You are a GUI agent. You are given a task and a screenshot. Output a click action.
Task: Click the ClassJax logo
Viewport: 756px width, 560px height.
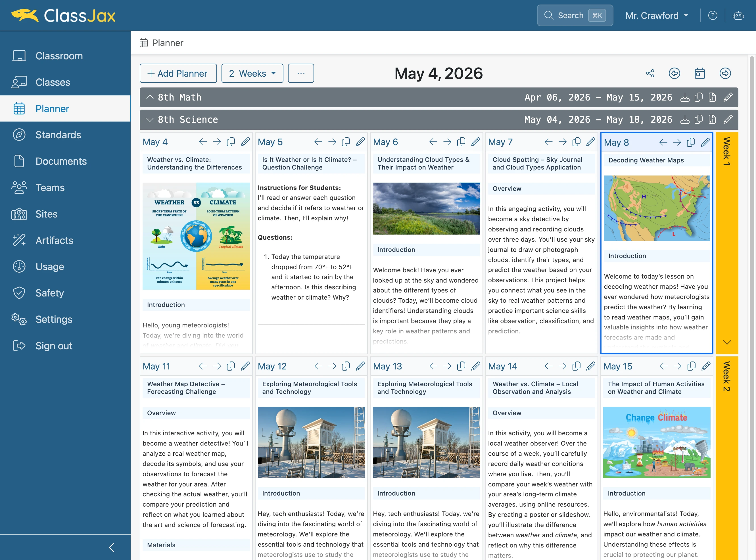(x=63, y=16)
